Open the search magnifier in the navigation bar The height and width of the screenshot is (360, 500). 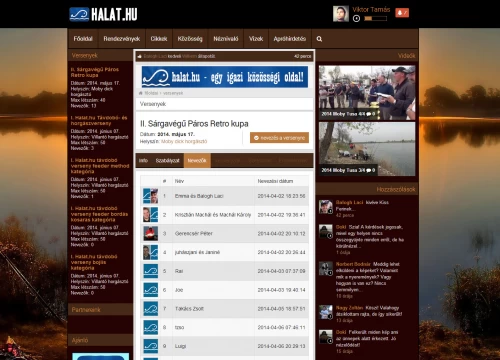319,39
